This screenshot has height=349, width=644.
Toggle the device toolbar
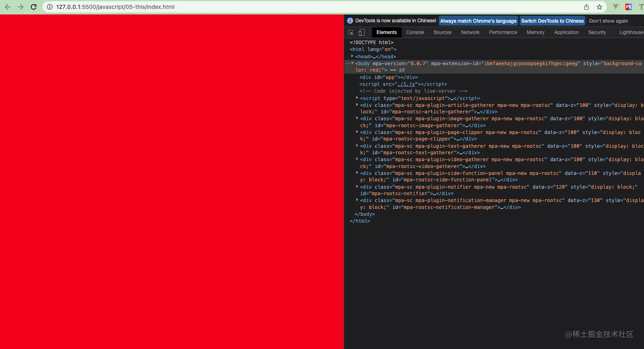pos(362,32)
